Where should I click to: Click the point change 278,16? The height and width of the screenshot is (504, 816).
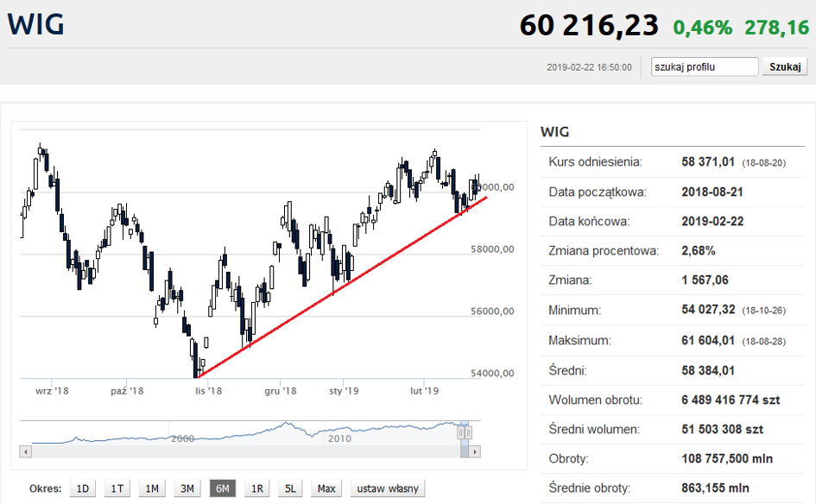[776, 28]
